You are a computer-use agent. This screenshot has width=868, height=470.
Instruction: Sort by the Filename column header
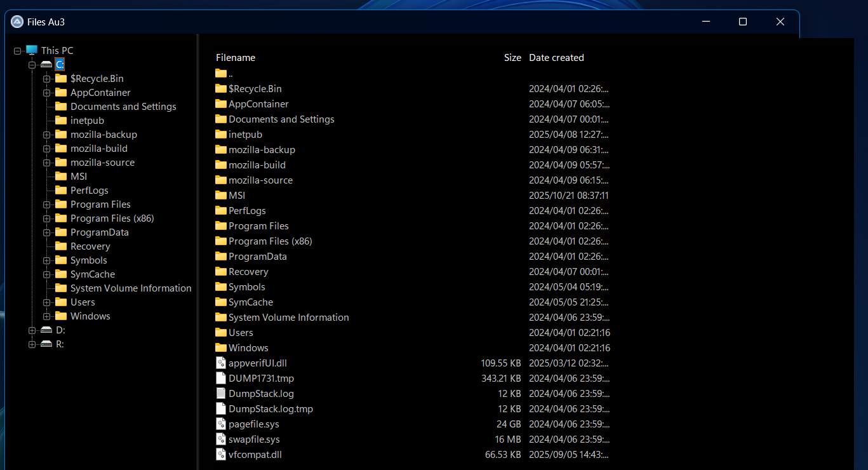point(236,58)
